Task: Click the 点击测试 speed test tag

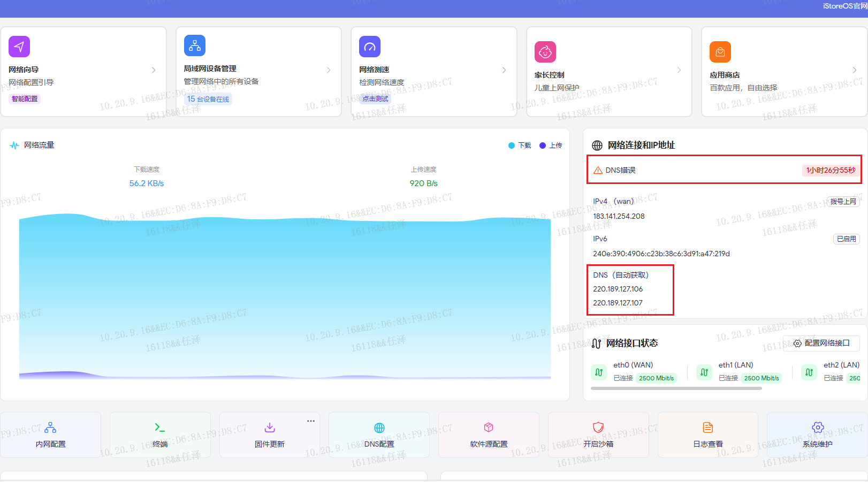Action: click(375, 98)
